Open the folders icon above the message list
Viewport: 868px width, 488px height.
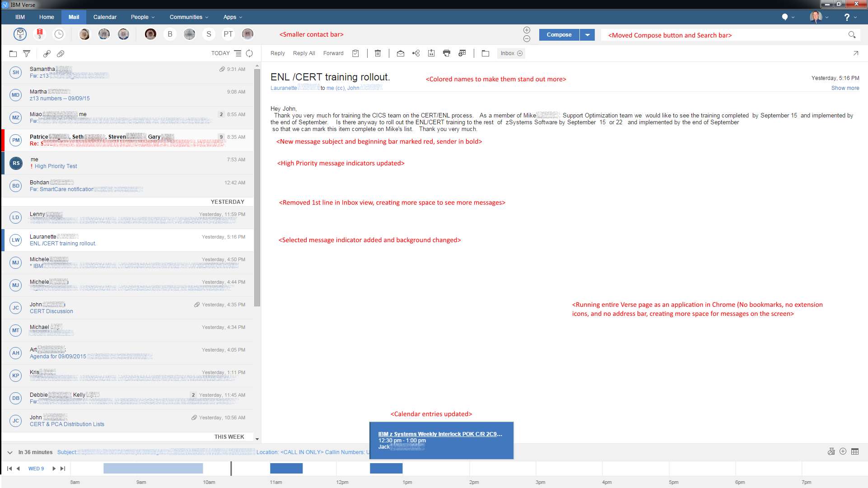point(13,54)
